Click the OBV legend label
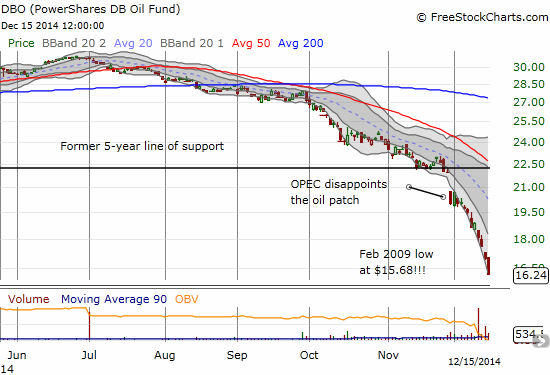550x375 pixels. click(187, 299)
